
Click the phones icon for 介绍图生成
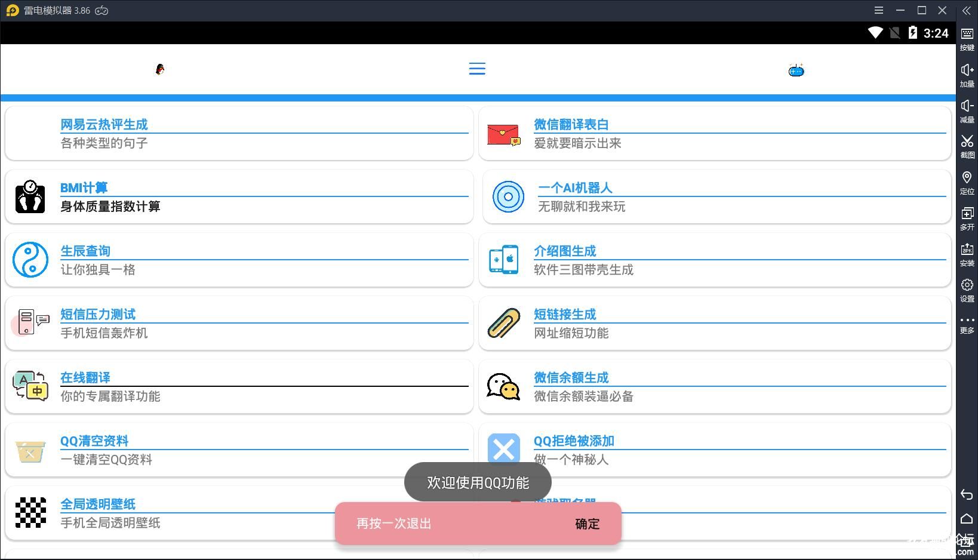point(503,260)
